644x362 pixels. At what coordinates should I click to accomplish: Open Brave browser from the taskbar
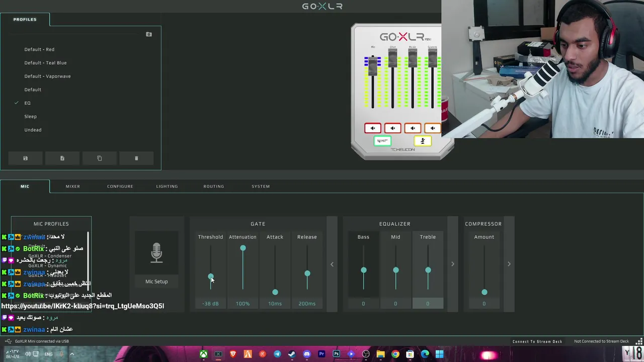pos(233,354)
